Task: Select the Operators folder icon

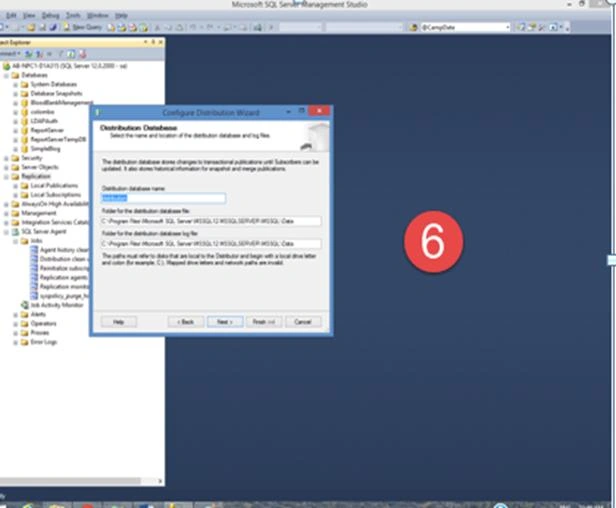Action: click(24, 324)
